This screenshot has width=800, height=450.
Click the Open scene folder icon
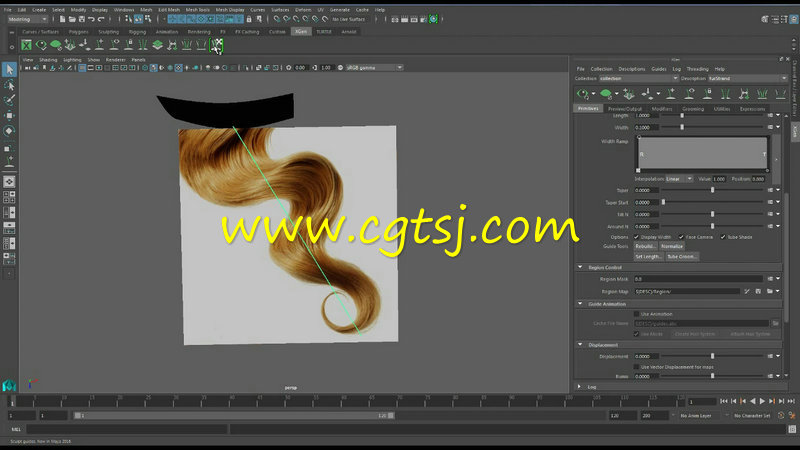72,19
